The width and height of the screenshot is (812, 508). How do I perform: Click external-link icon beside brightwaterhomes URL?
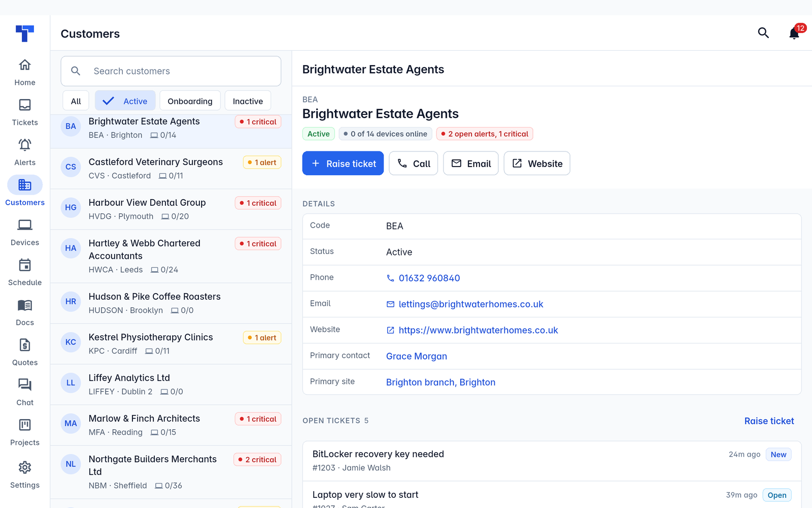(x=390, y=330)
